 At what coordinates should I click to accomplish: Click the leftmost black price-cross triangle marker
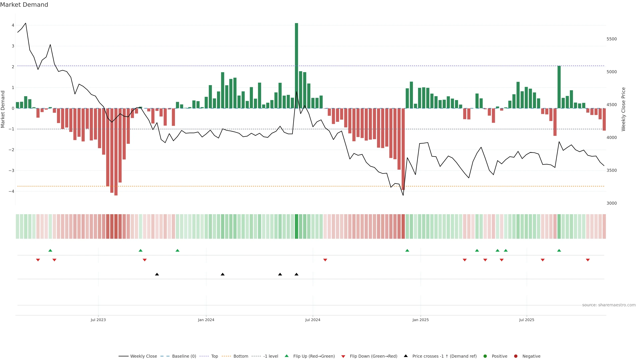[157, 274]
